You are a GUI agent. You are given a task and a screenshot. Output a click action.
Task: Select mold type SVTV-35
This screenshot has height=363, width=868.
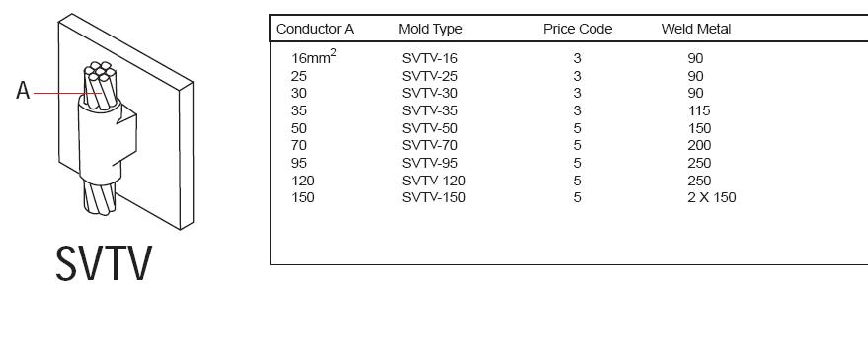click(x=430, y=110)
